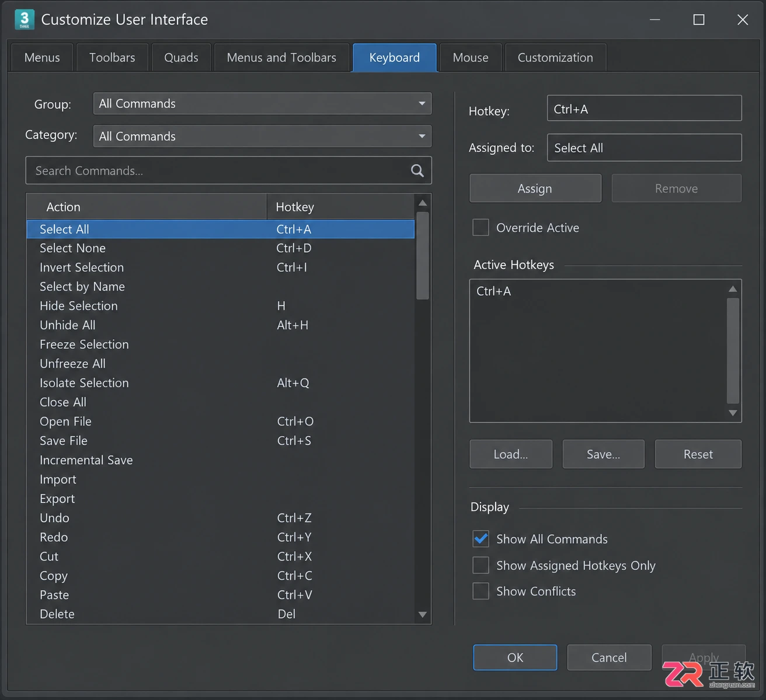
Task: Select the Invert Selection row
Action: [x=221, y=267]
